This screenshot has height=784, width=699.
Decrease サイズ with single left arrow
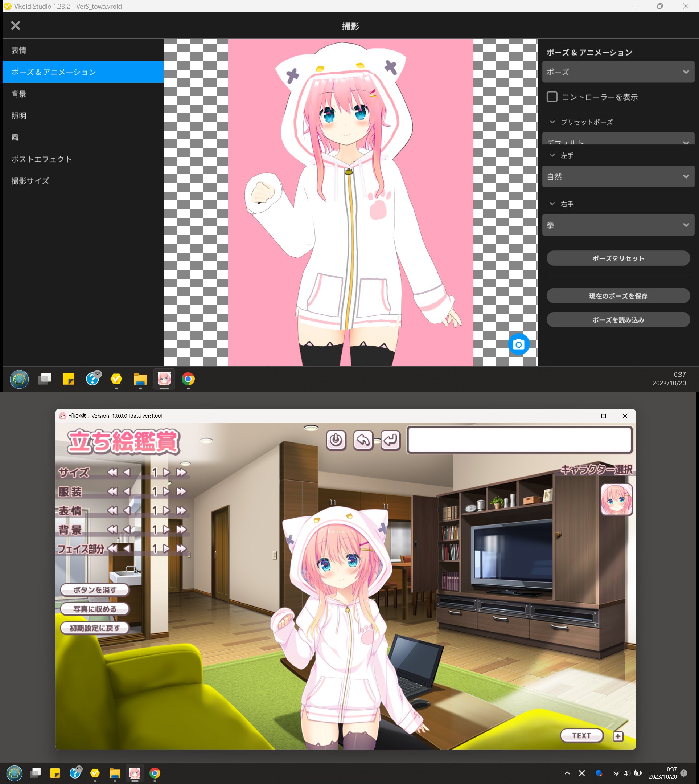[x=127, y=472]
